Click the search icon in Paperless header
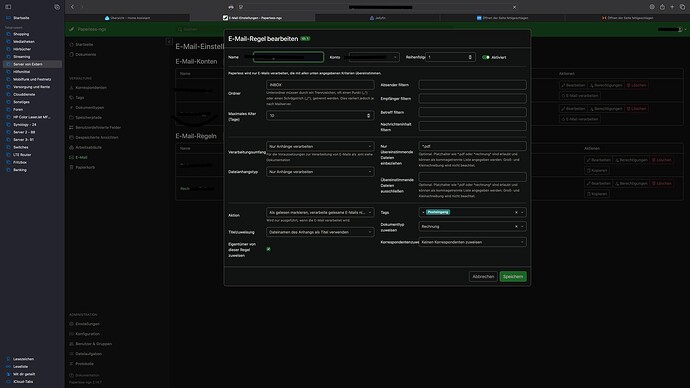Screen dimensions: 690x388 pyautogui.click(x=180, y=29)
